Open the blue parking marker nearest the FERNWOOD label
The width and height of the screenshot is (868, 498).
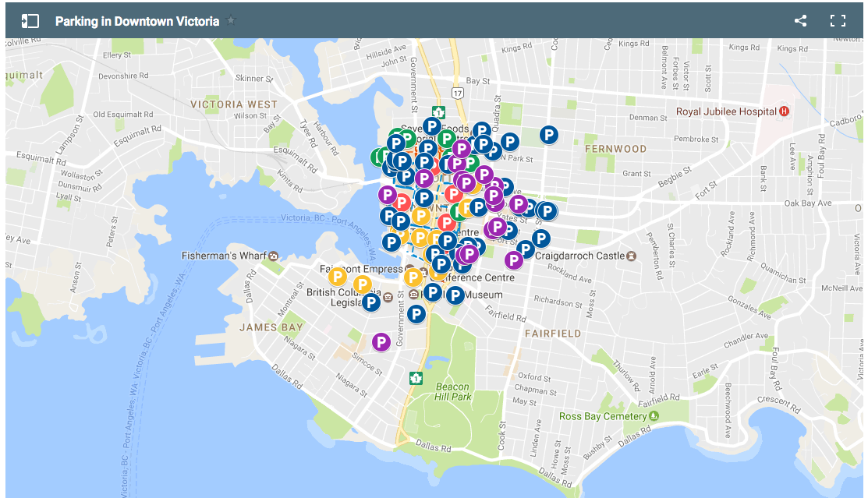point(548,135)
